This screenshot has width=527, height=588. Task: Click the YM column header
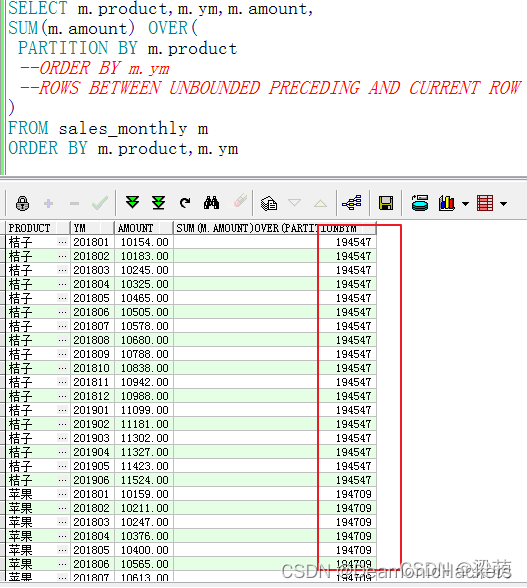coord(92,228)
